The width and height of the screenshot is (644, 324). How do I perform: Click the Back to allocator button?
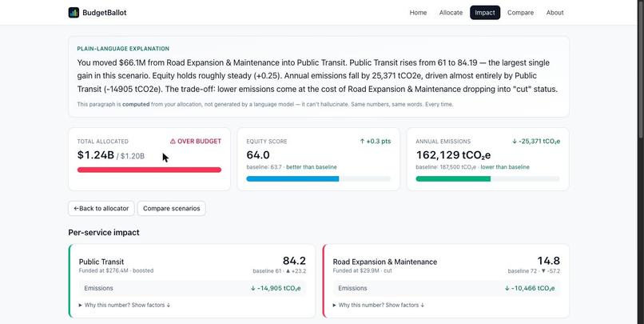(101, 209)
